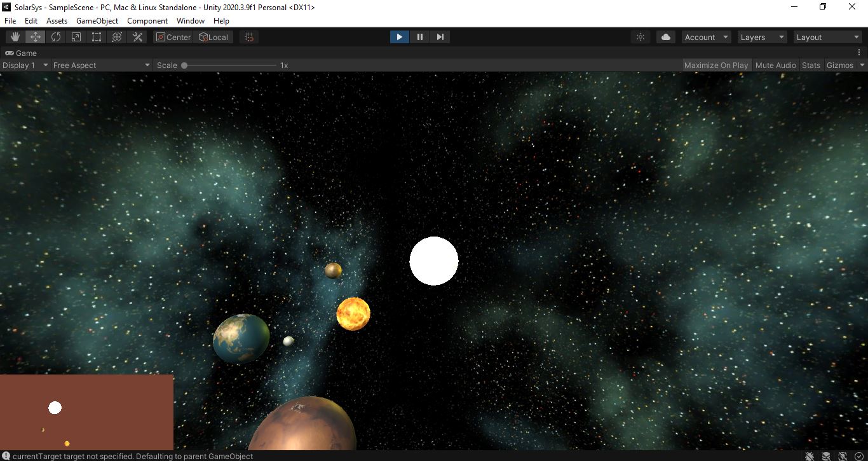Image resolution: width=868 pixels, height=461 pixels.
Task: Open the Account dropdown
Action: [707, 37]
